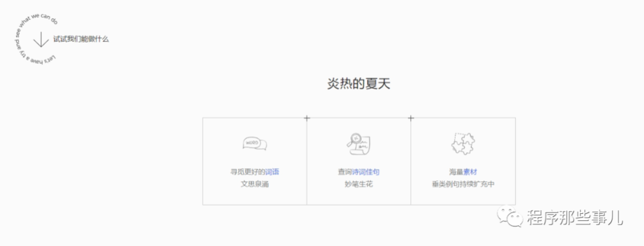This screenshot has width=644, height=246.
Task: Click the 垂类例句持续扩充中 caption
Action: pos(463,184)
